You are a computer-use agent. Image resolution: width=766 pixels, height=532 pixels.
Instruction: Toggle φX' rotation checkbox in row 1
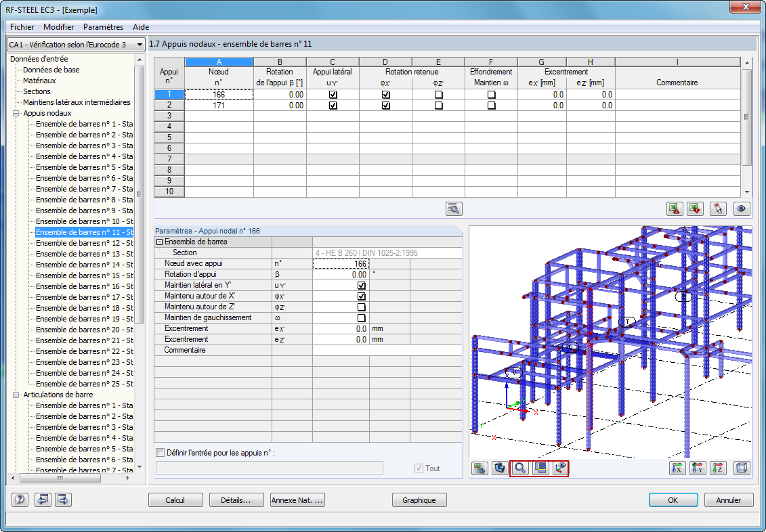click(386, 95)
